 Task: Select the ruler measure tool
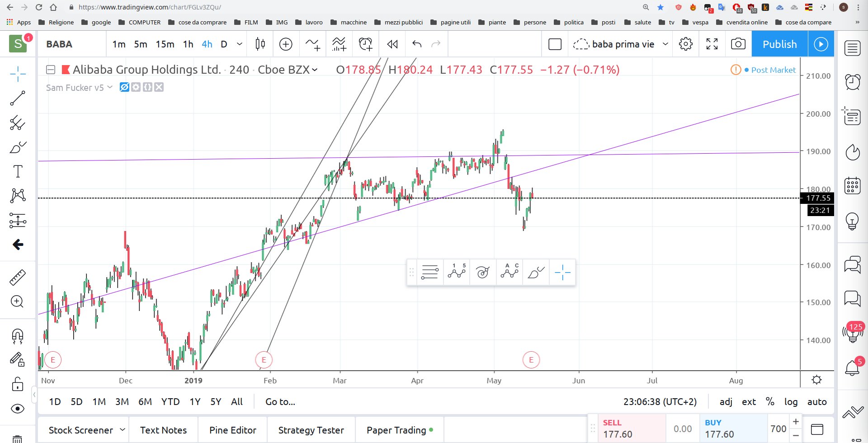click(18, 277)
